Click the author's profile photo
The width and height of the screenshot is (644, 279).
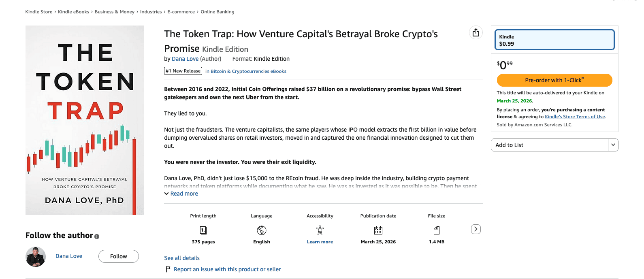[36, 256]
